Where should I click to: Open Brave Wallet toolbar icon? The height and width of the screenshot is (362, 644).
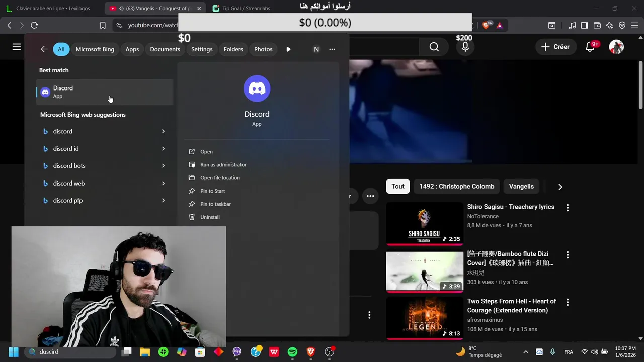[597, 25]
